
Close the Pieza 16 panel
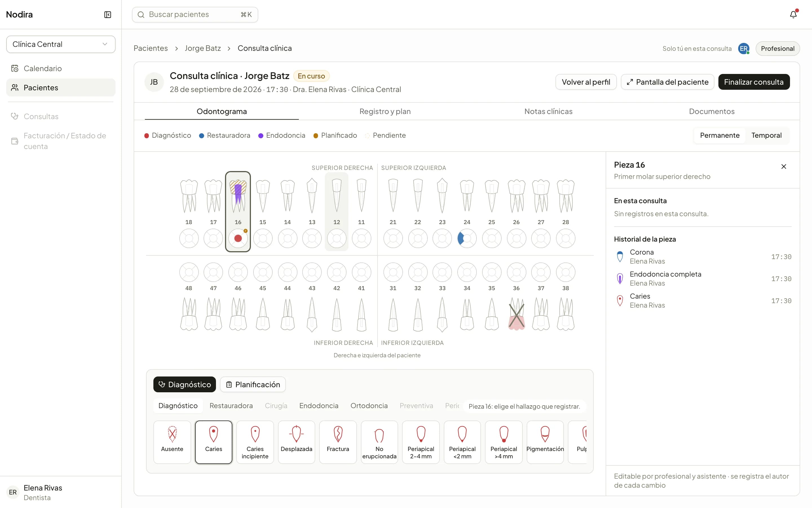pyautogui.click(x=784, y=167)
